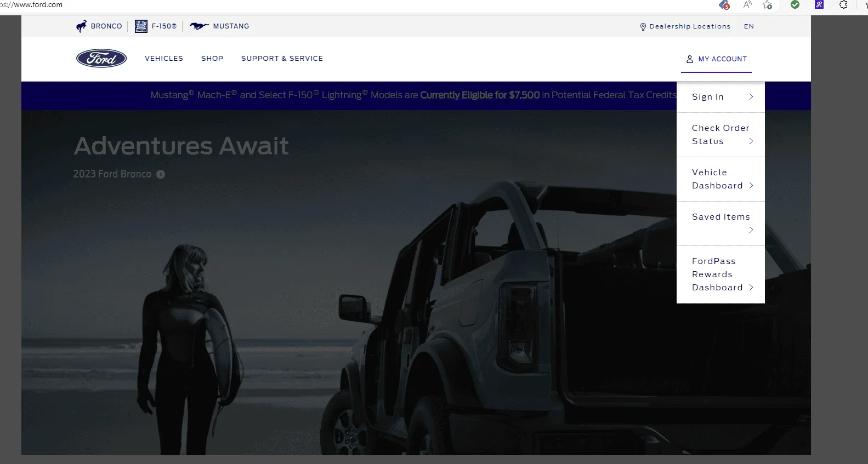Click the www.ford.com address bar
The width and height of the screenshot is (868, 464).
31,5
